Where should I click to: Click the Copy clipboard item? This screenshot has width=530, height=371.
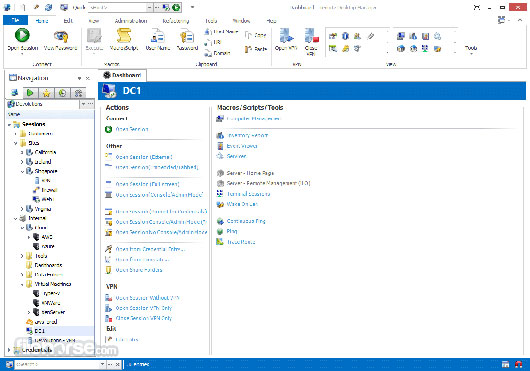pos(256,35)
